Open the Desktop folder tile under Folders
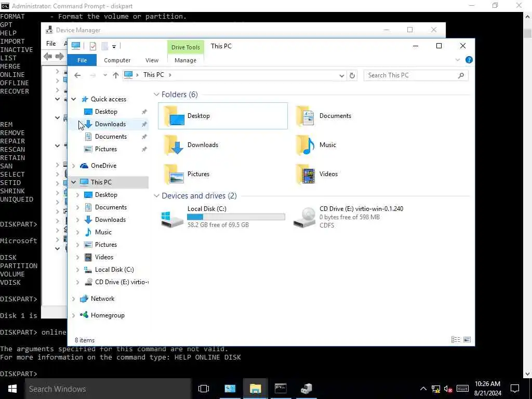Screen dimensions: 532x399 (222, 116)
